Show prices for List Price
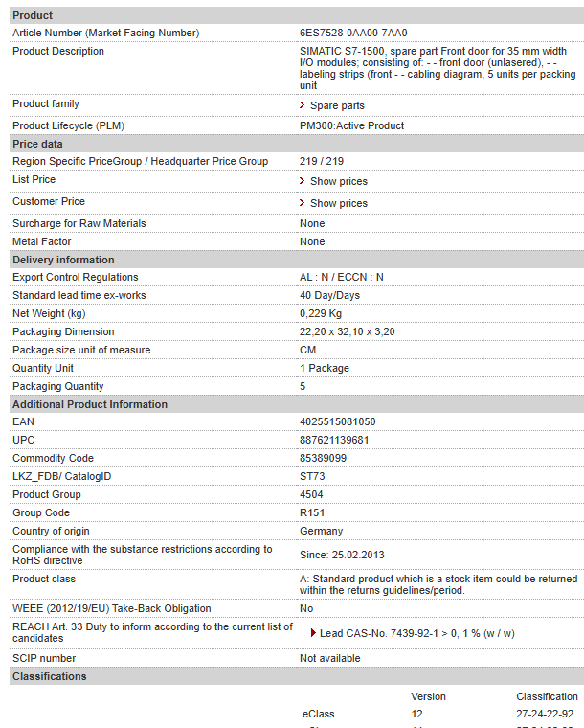Viewport: 584px width, 728px height. pyautogui.click(x=338, y=181)
